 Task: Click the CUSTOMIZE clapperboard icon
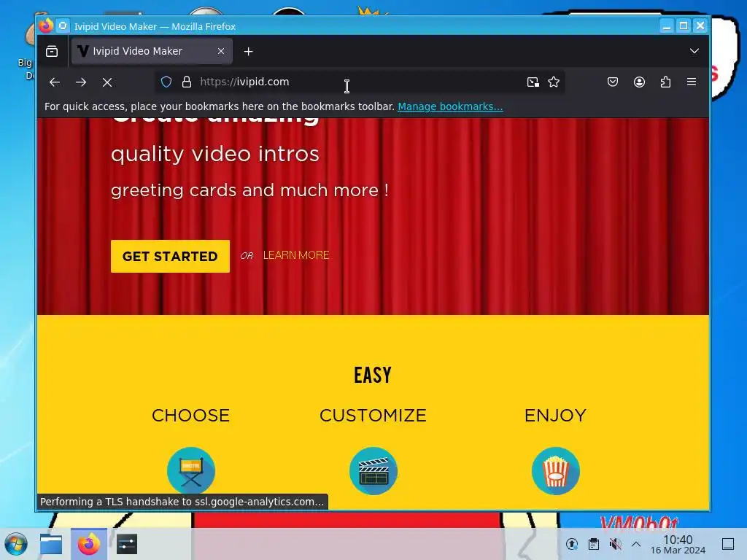click(x=373, y=471)
